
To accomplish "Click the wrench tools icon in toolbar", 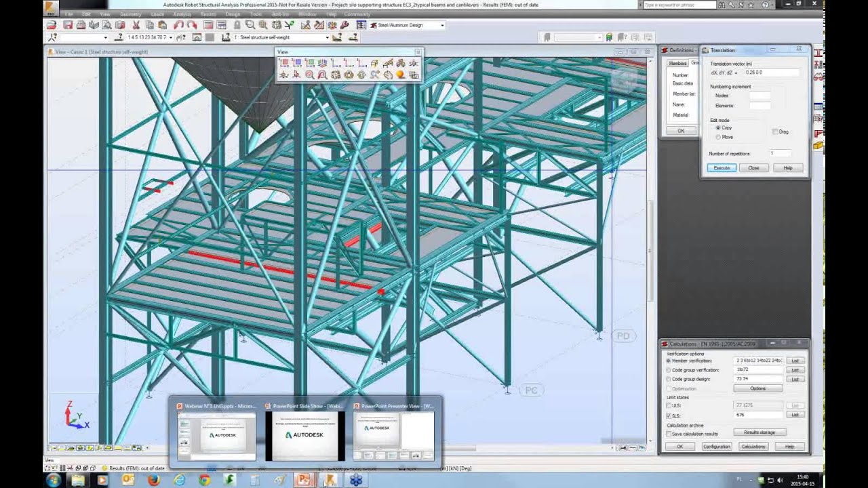I will click(x=344, y=25).
